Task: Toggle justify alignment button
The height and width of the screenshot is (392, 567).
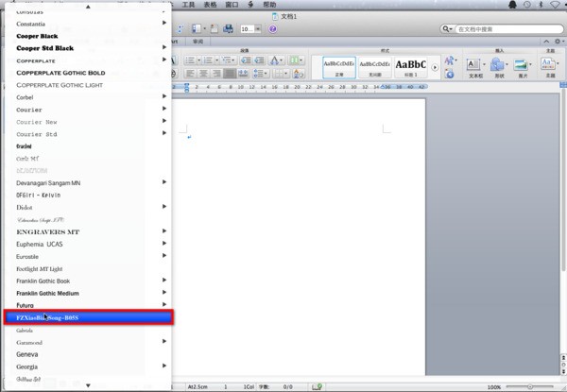Action: pyautogui.click(x=230, y=74)
